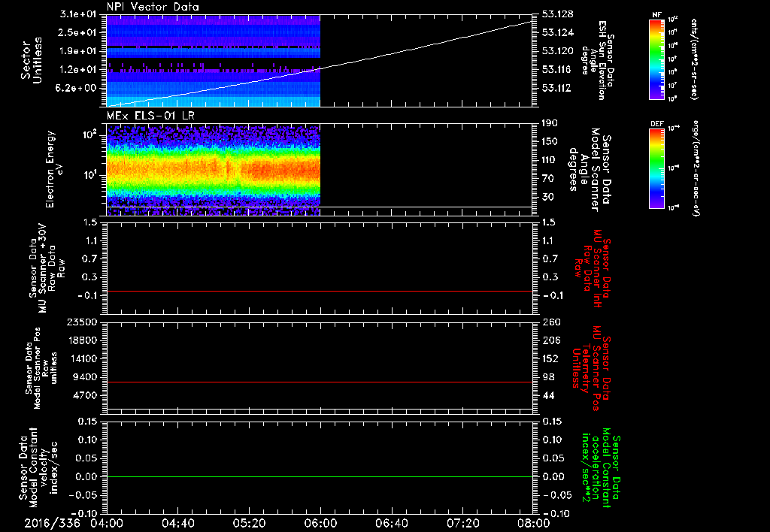Image resolution: width=770 pixels, height=532 pixels.
Task: Click the 04:00 time tick label
Action: coord(107,523)
